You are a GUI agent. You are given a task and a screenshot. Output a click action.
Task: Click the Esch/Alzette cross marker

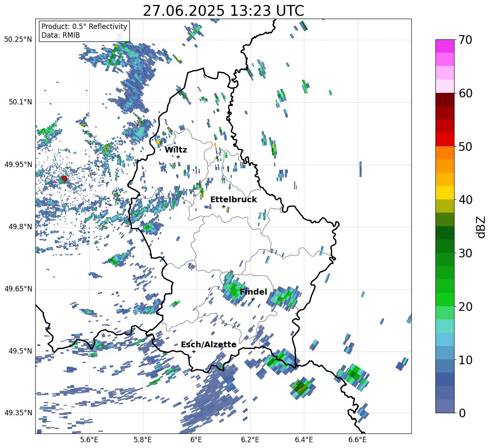tap(194, 351)
